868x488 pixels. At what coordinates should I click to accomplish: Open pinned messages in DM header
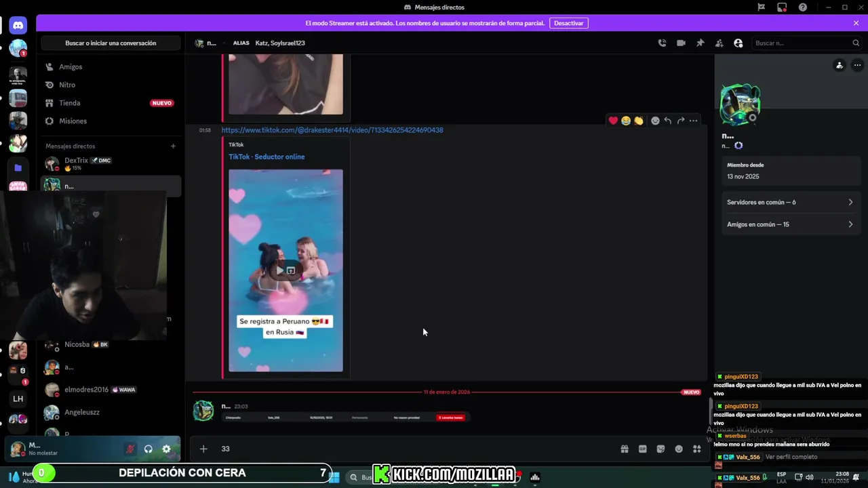point(700,43)
